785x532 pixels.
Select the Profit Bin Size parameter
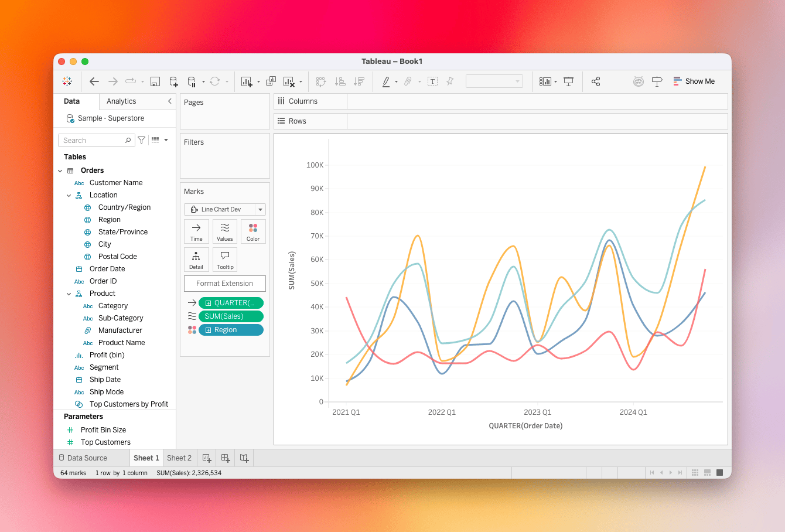tap(103, 430)
